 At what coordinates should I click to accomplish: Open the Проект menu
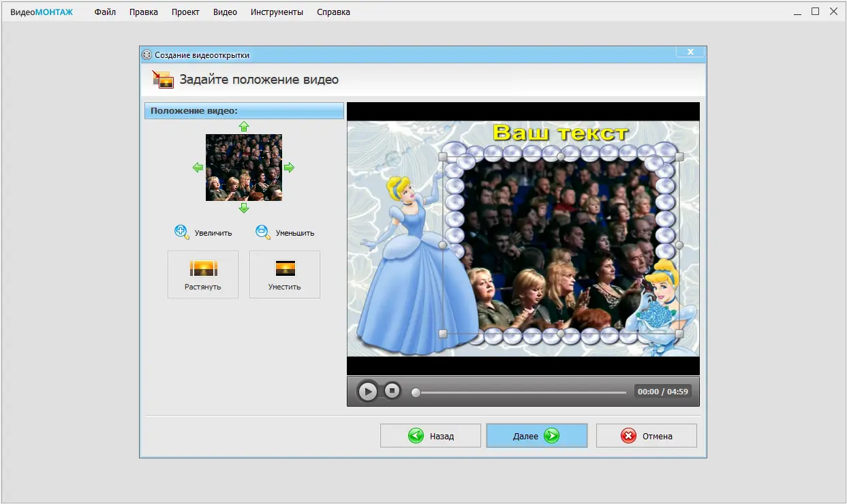[x=185, y=12]
